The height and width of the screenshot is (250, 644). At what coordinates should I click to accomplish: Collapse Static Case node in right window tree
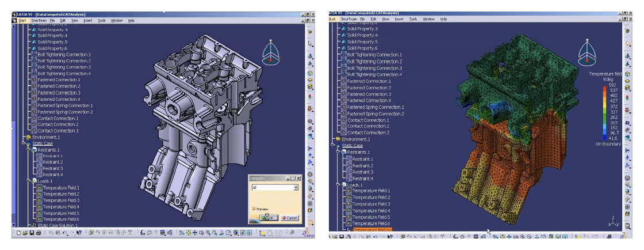pyautogui.click(x=333, y=146)
